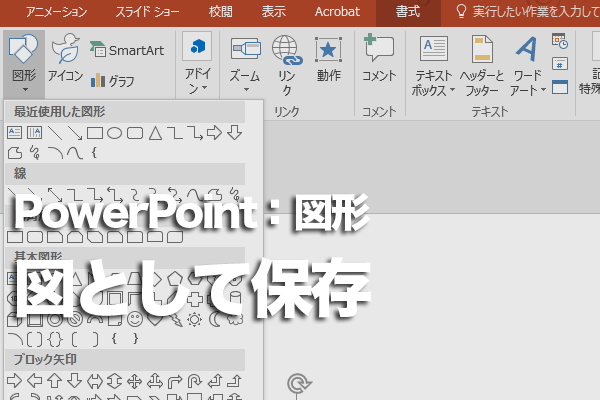Choose quad arrow in ブロック矢印 section

tap(135, 381)
